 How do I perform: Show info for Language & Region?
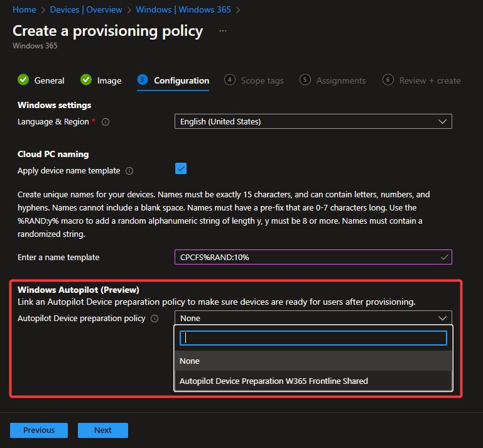pyautogui.click(x=106, y=122)
